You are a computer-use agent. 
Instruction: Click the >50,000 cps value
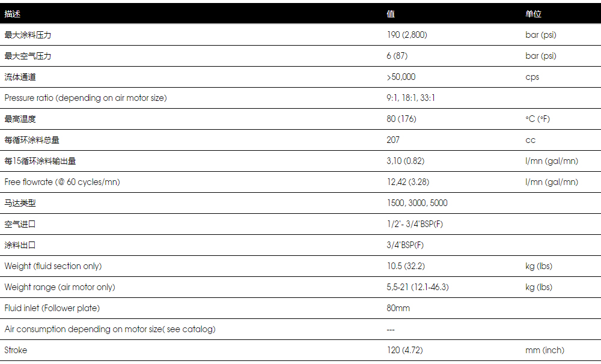[401, 77]
